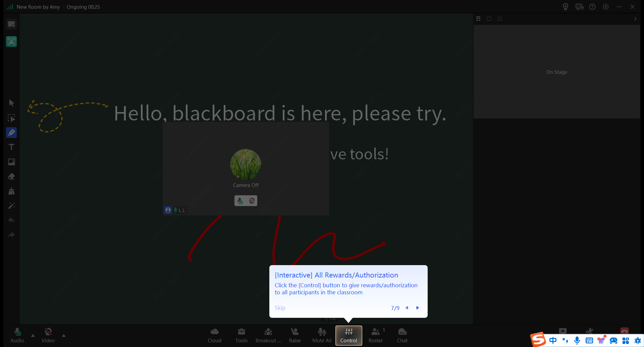Click the timed stage rotation icon
644x347 pixels.
point(500,19)
